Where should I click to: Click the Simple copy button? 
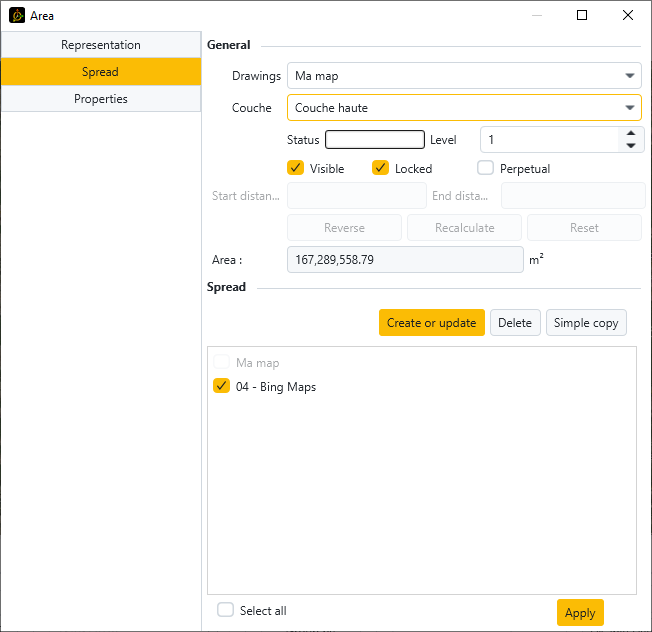pyautogui.click(x=586, y=323)
